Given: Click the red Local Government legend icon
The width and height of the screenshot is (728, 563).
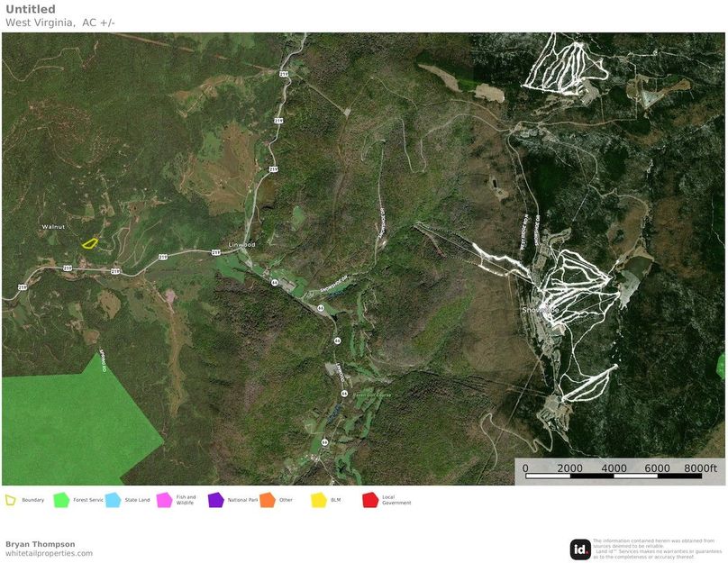Looking at the screenshot, I should point(369,500).
